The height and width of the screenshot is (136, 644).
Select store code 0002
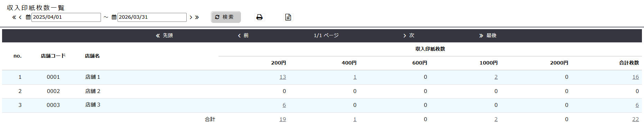pos(53,91)
